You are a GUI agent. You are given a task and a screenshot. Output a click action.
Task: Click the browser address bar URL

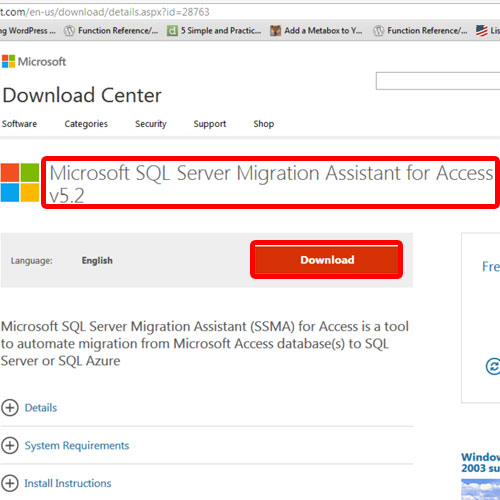[105, 12]
